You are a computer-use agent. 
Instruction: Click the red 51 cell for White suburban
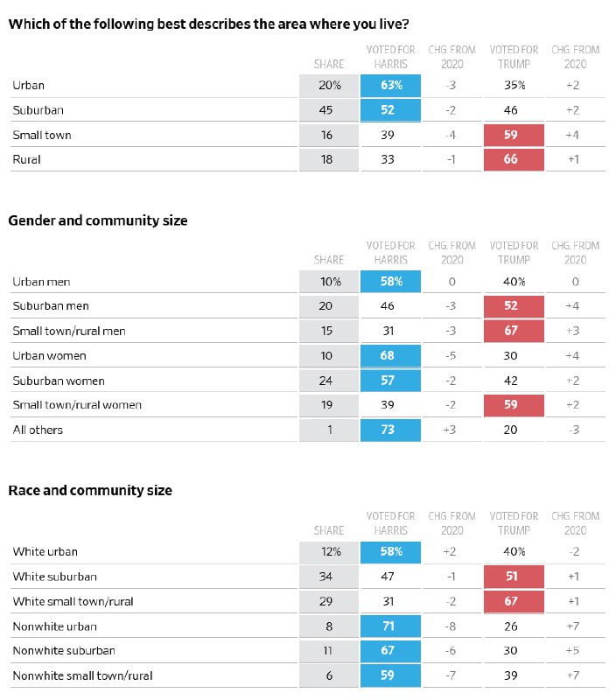(514, 577)
